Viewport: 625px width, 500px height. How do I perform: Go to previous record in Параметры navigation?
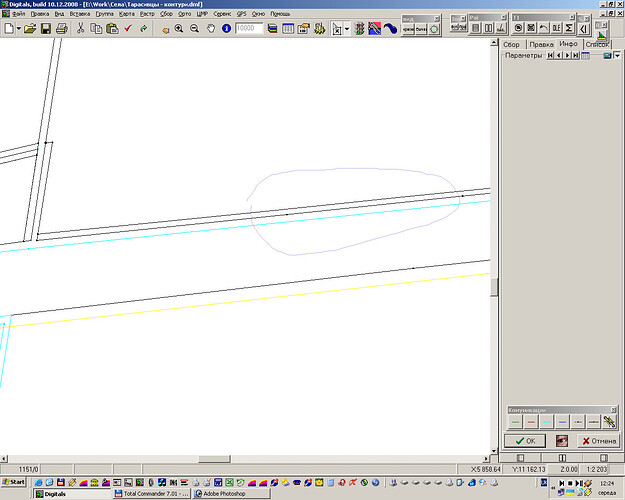(558, 55)
